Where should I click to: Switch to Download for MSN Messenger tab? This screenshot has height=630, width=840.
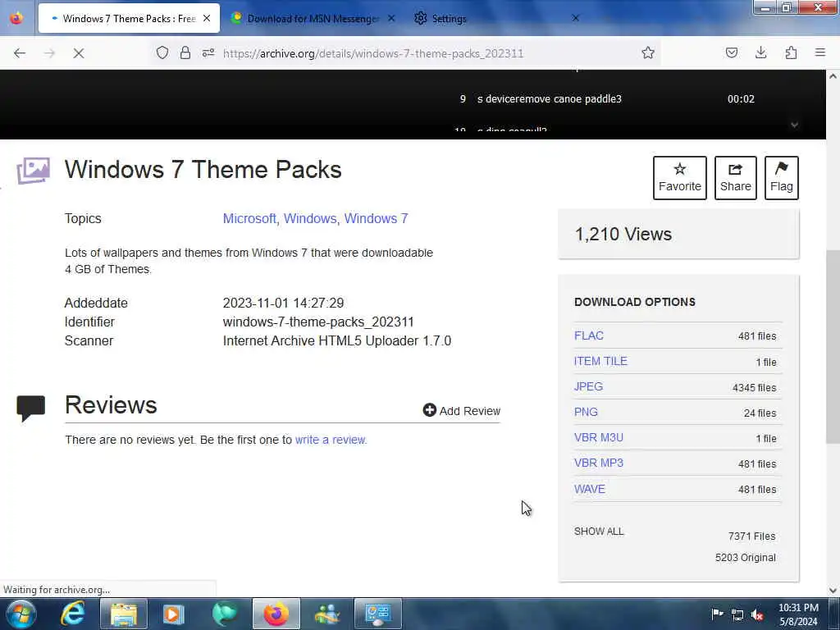click(x=313, y=18)
